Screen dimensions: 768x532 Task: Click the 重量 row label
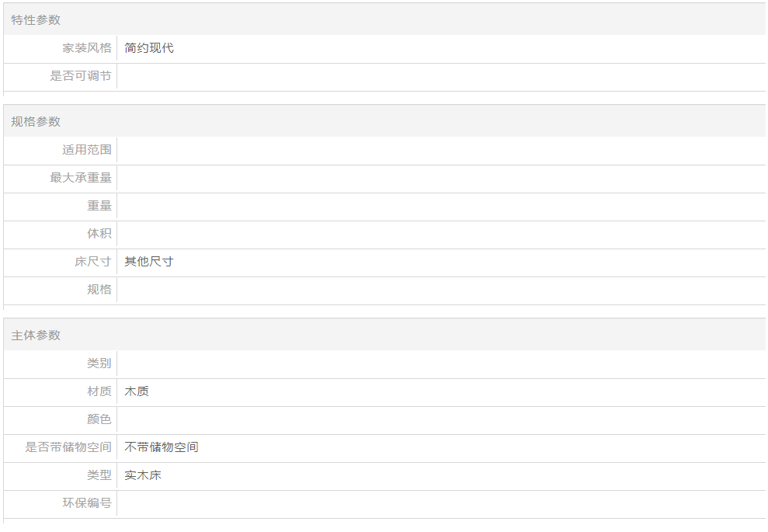pyautogui.click(x=99, y=206)
